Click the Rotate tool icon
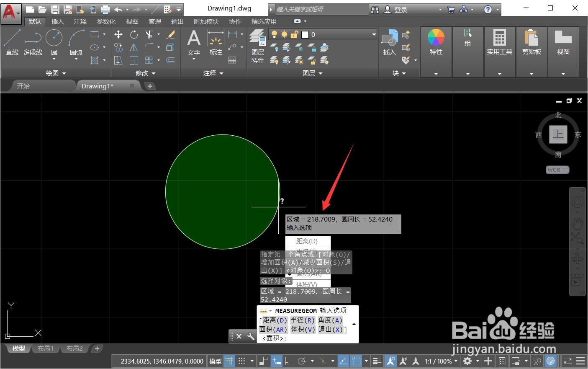The height and width of the screenshot is (369, 588). click(134, 34)
